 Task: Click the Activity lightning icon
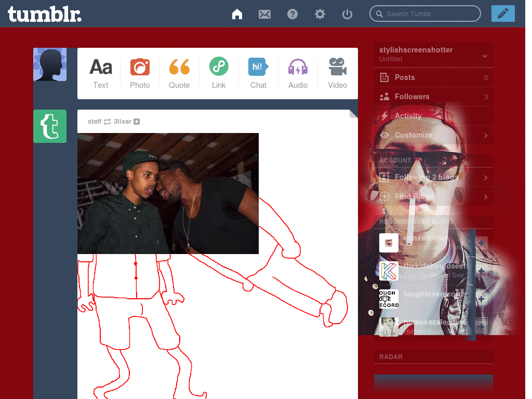coord(384,116)
